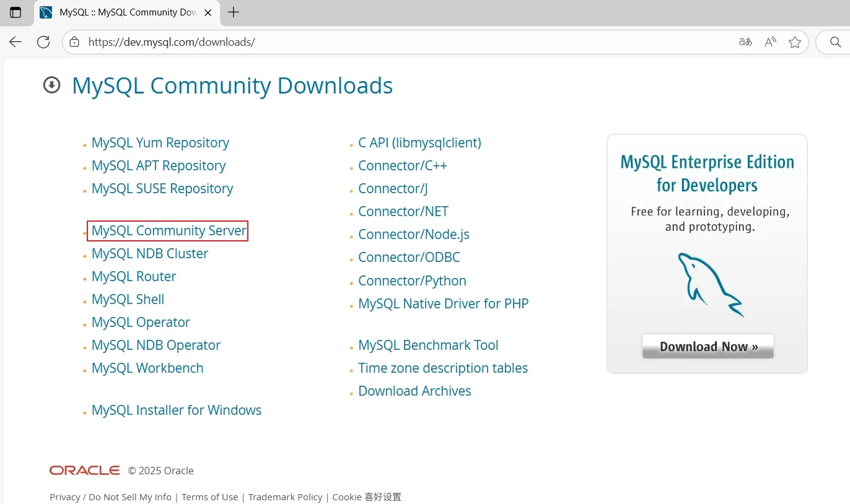
Task: Go to MySQL NDB Cluster downloads
Action: coord(150,253)
